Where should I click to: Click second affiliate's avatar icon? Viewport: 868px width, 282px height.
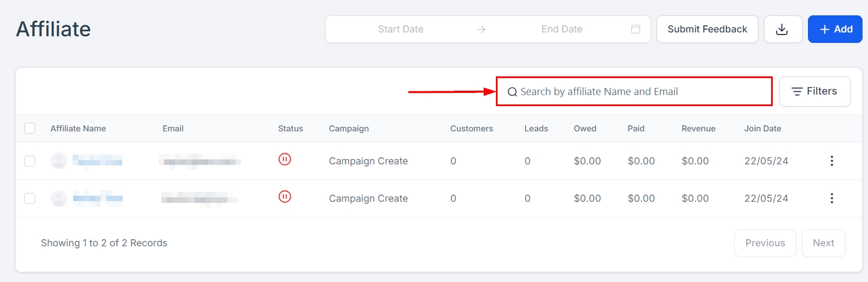[x=59, y=198]
